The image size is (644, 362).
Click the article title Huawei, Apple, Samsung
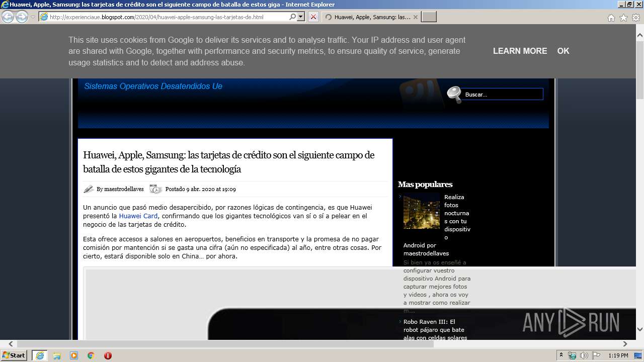[228, 162]
